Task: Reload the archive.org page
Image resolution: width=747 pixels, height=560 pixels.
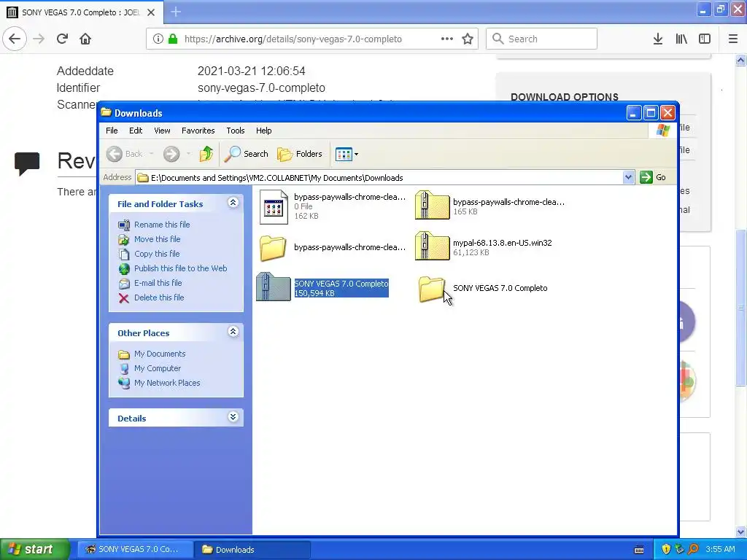Action: pyautogui.click(x=63, y=39)
